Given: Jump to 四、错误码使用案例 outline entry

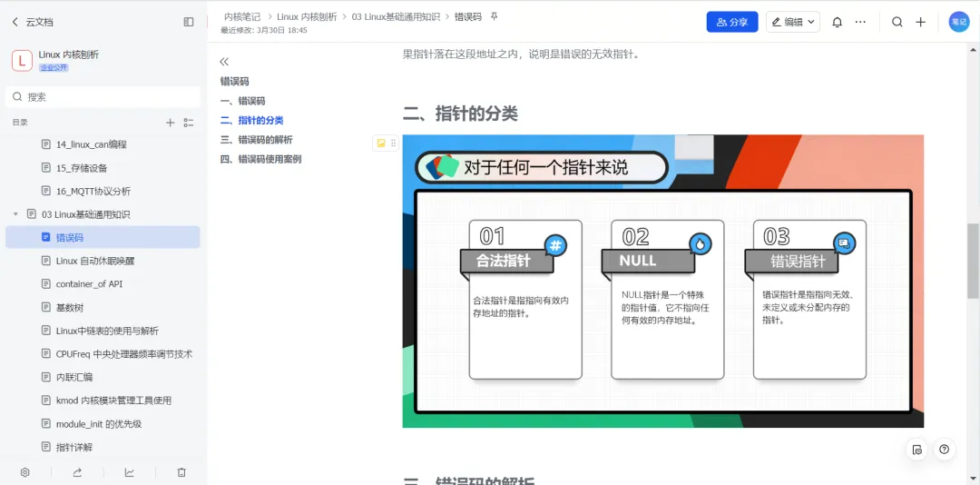Looking at the screenshot, I should coord(260,159).
